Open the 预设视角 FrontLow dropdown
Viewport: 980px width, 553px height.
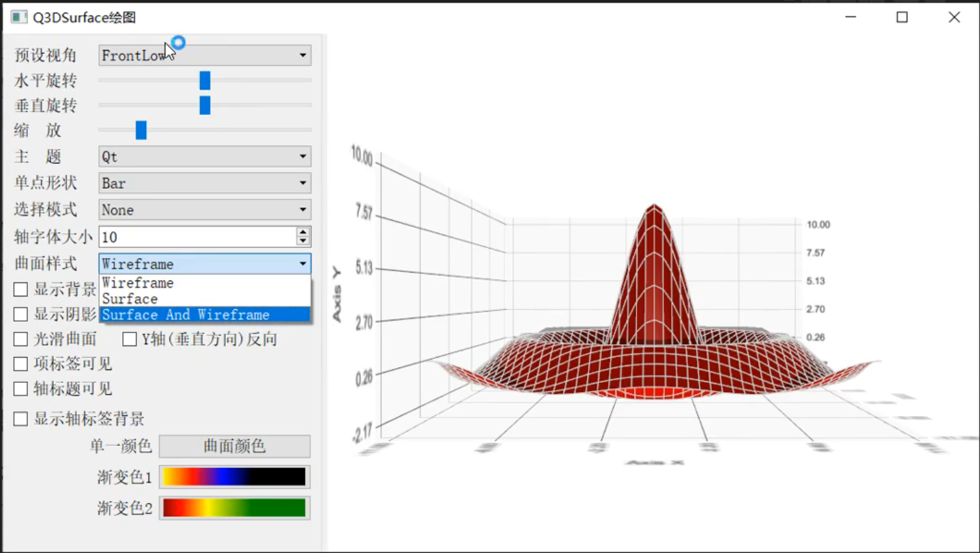tap(204, 55)
